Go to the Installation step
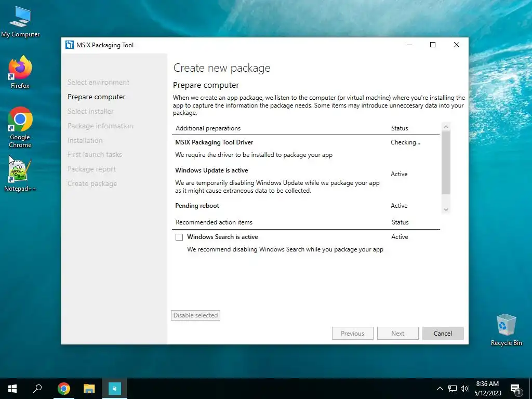 85,140
